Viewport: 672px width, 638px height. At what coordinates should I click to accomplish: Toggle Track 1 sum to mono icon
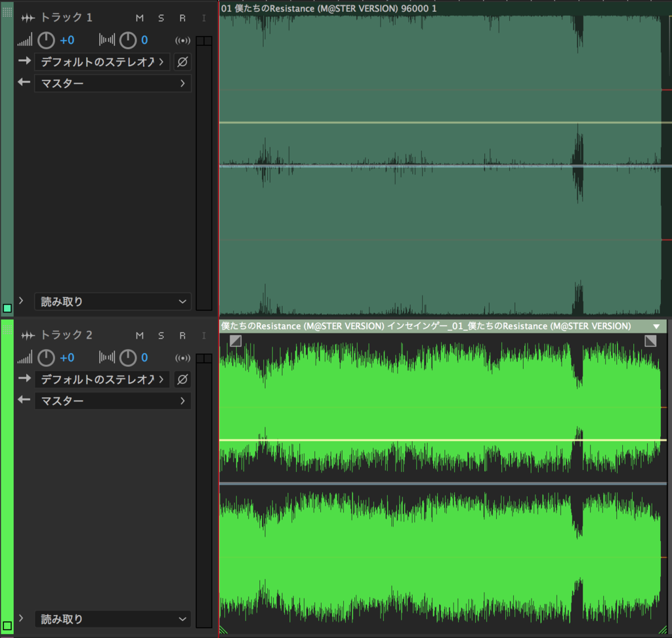tap(182, 40)
